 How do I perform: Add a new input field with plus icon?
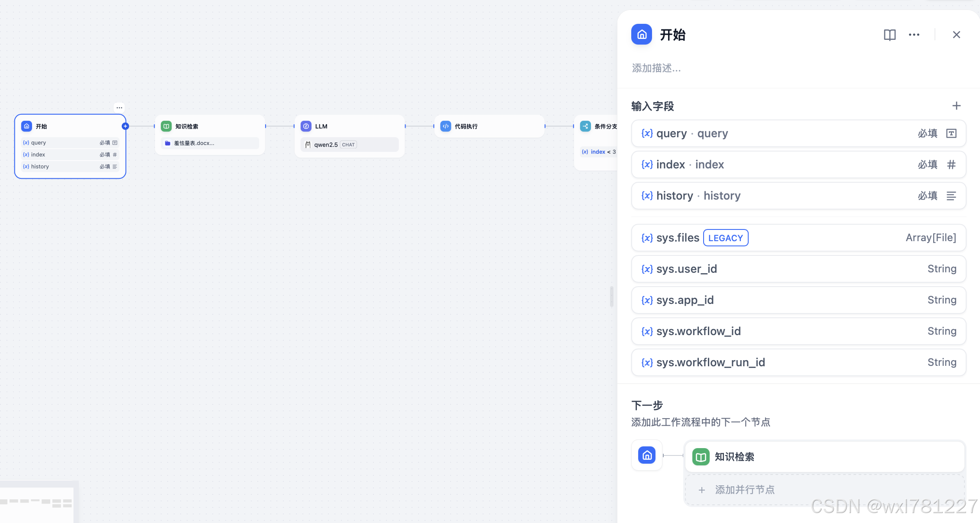click(x=957, y=106)
